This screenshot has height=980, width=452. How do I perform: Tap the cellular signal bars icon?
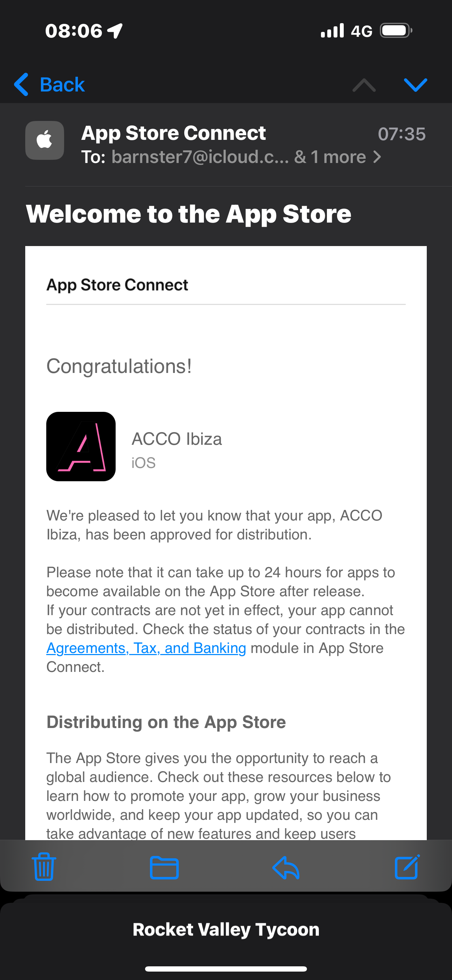click(x=332, y=31)
